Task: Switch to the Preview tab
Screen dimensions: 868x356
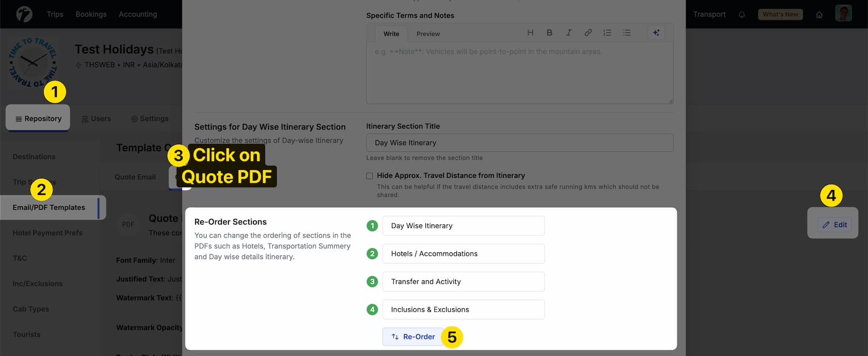Action: [428, 34]
